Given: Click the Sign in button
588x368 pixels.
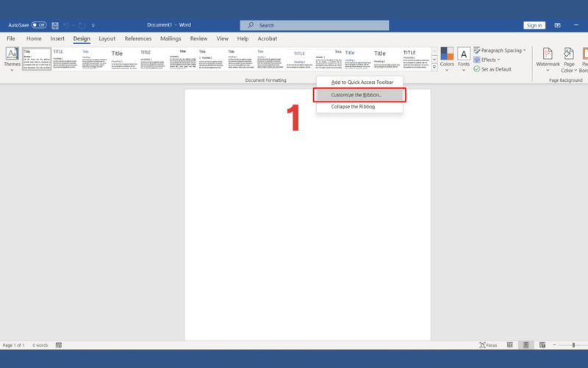Looking at the screenshot, I should click(x=534, y=25).
